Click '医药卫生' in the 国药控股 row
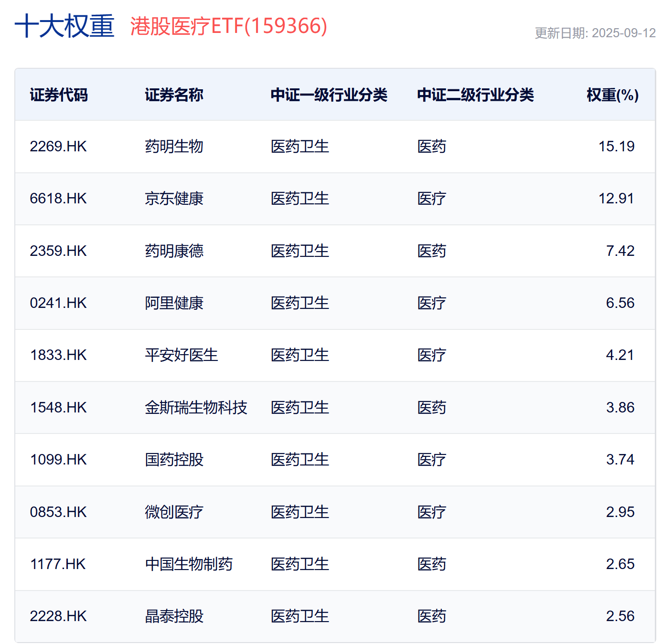 coord(300,460)
